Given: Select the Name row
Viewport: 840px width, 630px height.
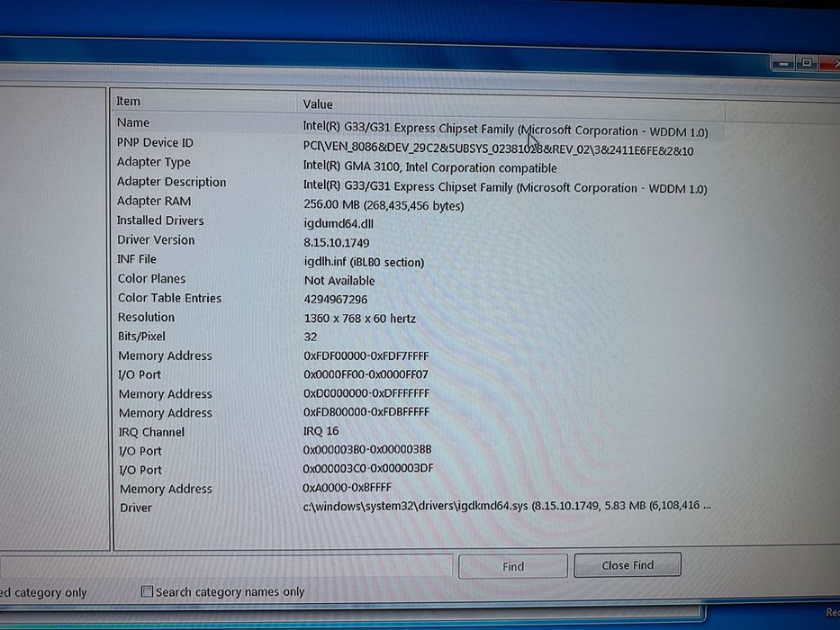Looking at the screenshot, I should coord(418,126).
